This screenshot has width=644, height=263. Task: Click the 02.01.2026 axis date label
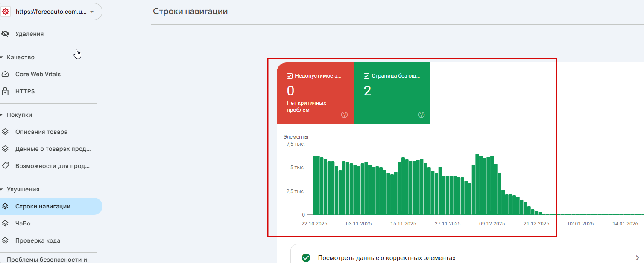(x=581, y=224)
